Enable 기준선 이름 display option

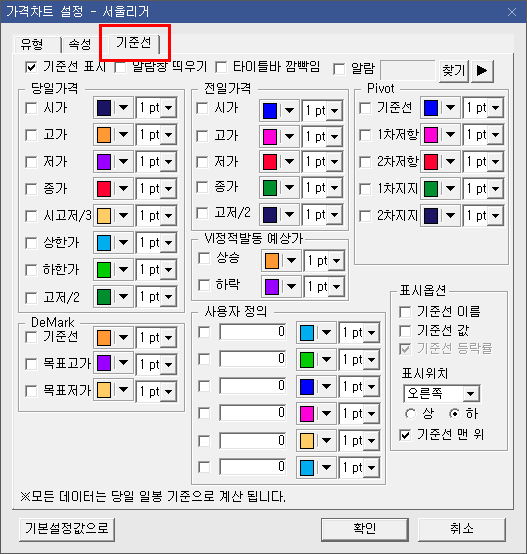(405, 312)
